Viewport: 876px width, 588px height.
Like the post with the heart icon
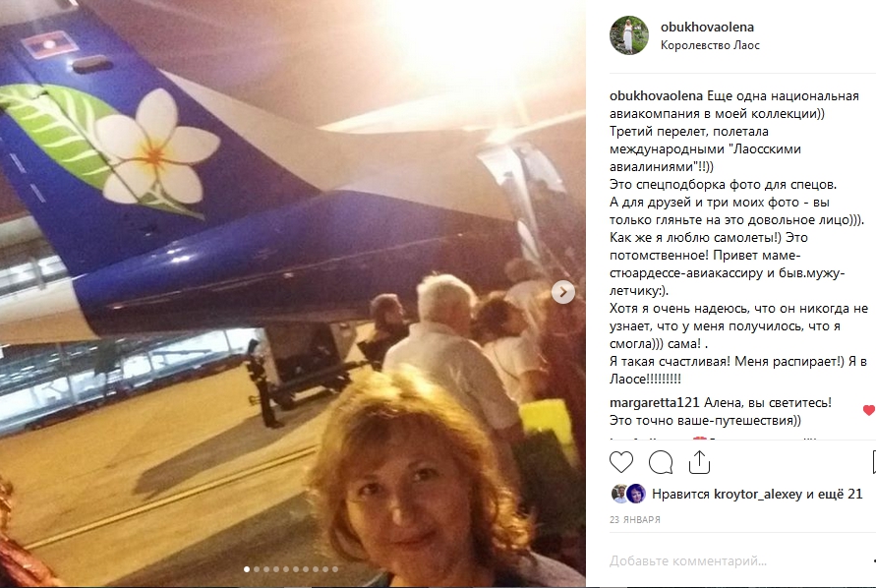tap(620, 462)
